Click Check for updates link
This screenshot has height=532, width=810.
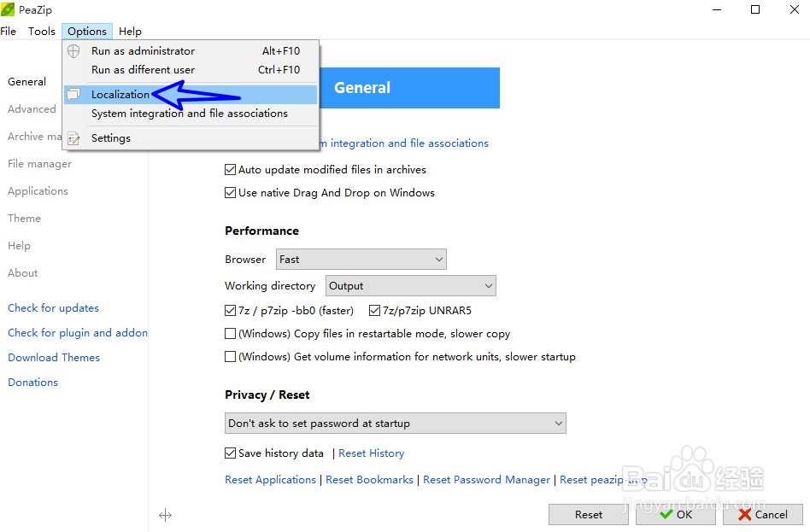tap(53, 307)
